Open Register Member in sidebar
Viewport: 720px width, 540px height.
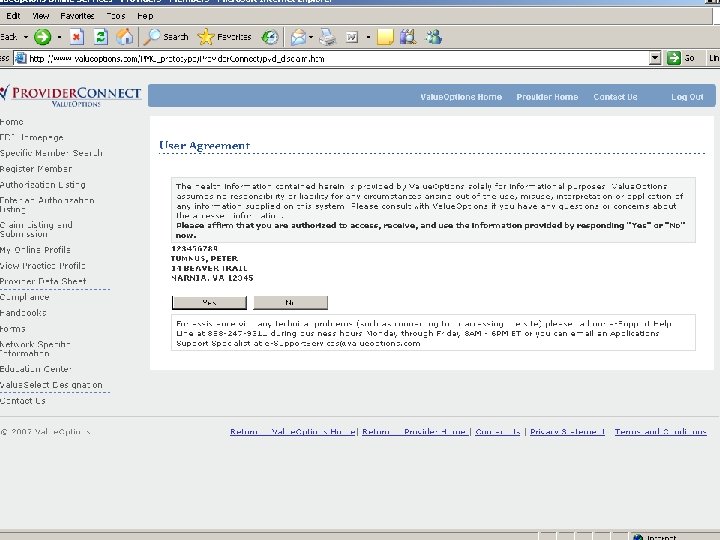pos(36,169)
